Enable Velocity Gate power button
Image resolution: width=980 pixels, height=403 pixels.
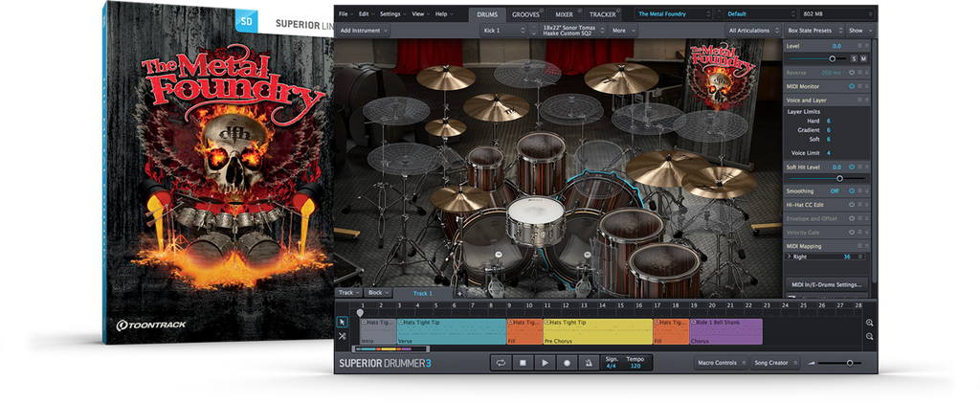point(852,233)
